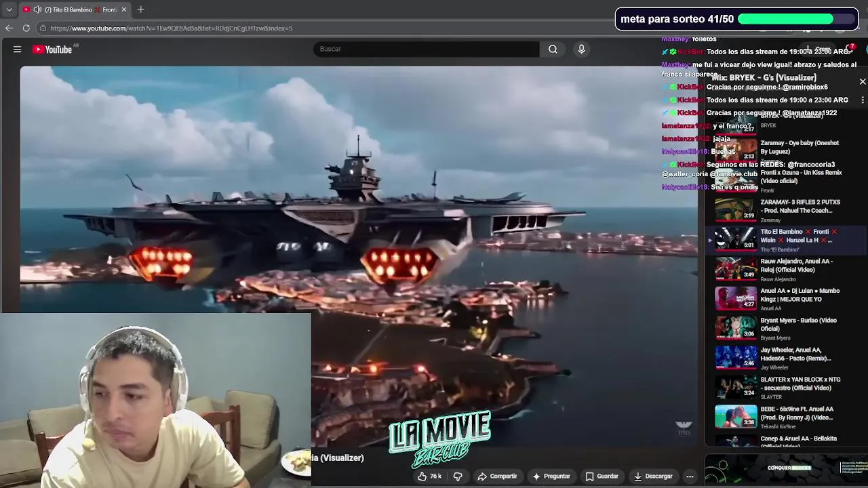Viewport: 868px width, 488px height.
Task: Click Tito "El Bambino" channel name in playlist
Action: pos(780,250)
